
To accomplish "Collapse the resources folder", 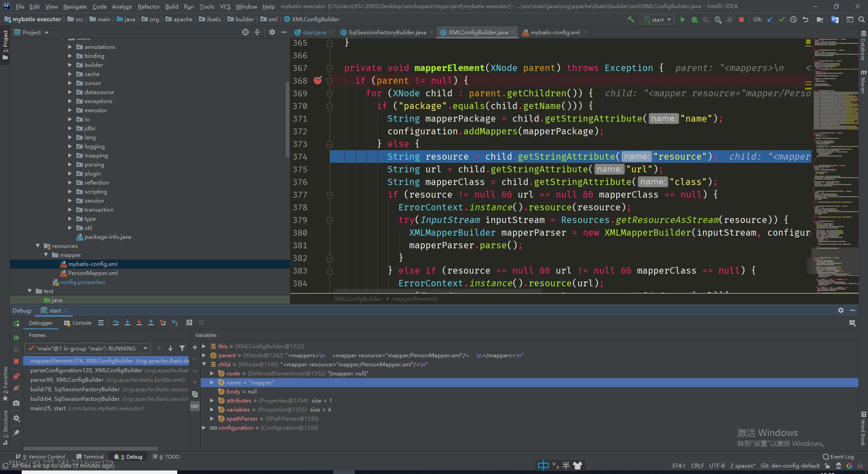I will (38, 246).
